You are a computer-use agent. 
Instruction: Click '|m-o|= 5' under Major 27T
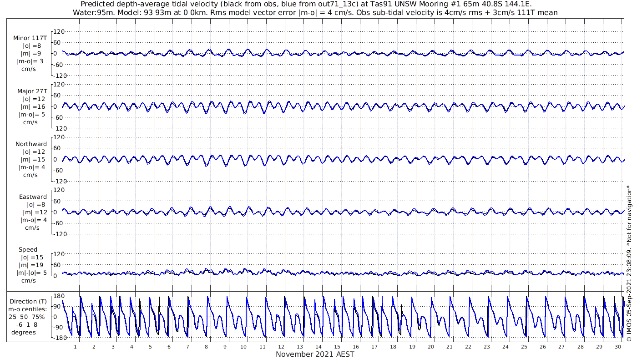click(30, 114)
